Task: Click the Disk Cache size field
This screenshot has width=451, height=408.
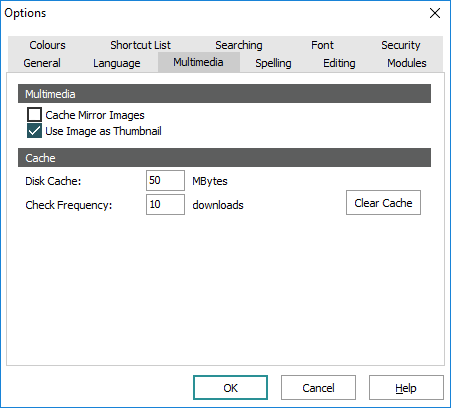Action: coord(165,180)
